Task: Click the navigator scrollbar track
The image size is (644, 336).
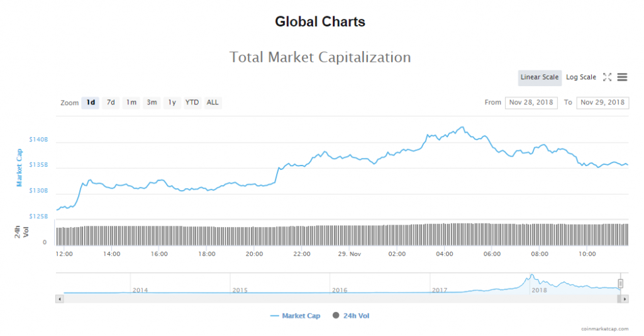Action: coord(340,299)
